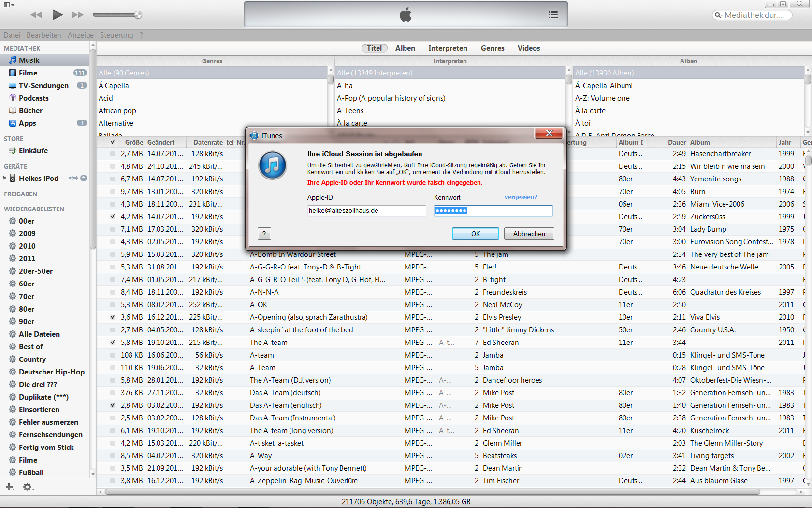This screenshot has height=508, width=812.
Task: Open the question mark help menu
Action: [x=141, y=35]
